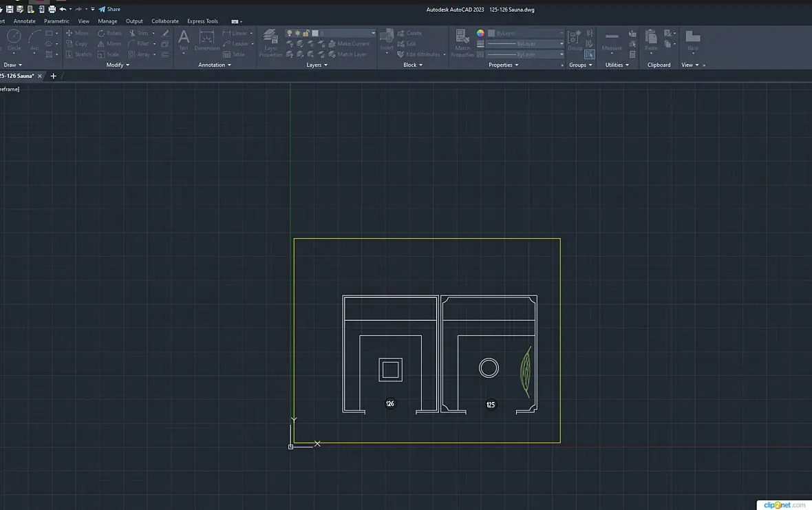Select the Rotate tool
The height and width of the screenshot is (510, 812).
(x=110, y=33)
